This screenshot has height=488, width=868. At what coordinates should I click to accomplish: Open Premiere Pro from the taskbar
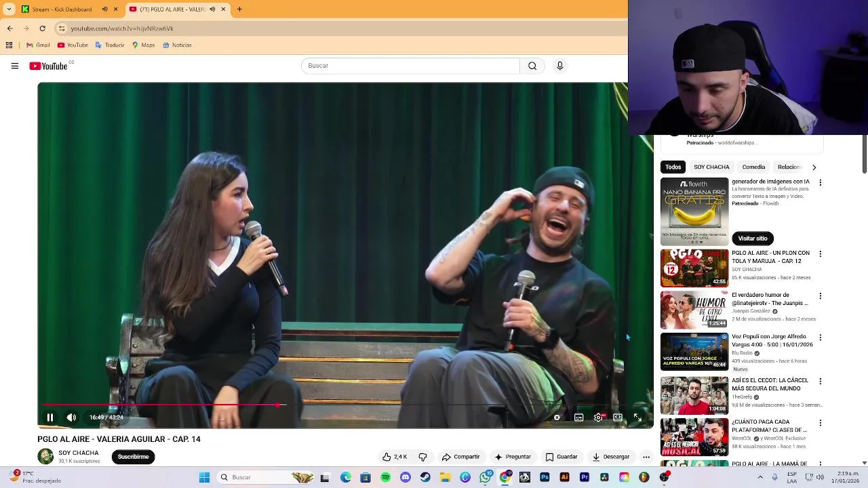click(584, 477)
